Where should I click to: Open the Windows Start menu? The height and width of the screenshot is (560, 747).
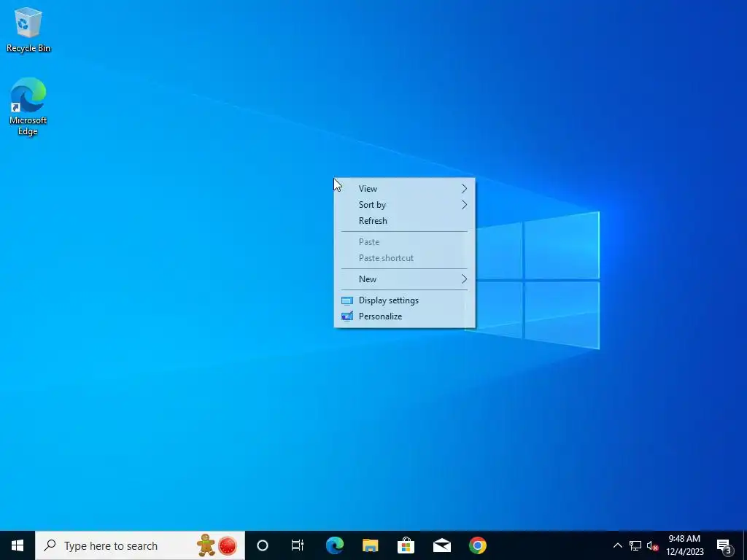click(x=18, y=545)
